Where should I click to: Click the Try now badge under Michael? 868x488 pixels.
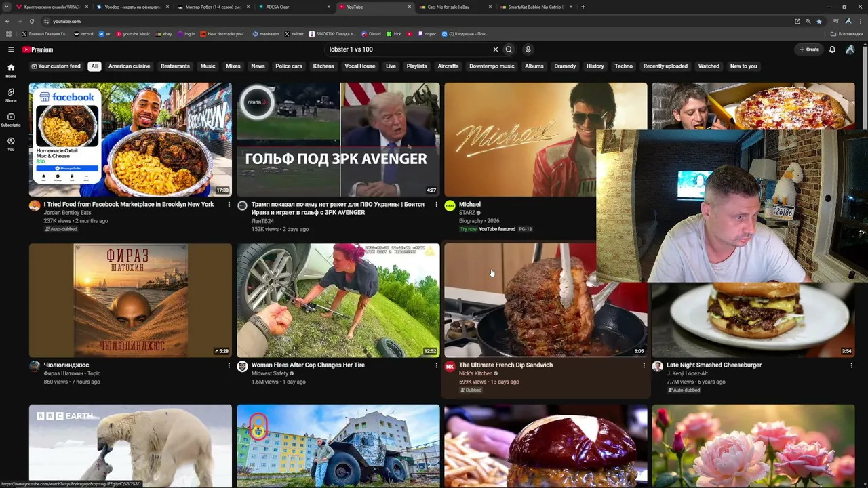(468, 229)
